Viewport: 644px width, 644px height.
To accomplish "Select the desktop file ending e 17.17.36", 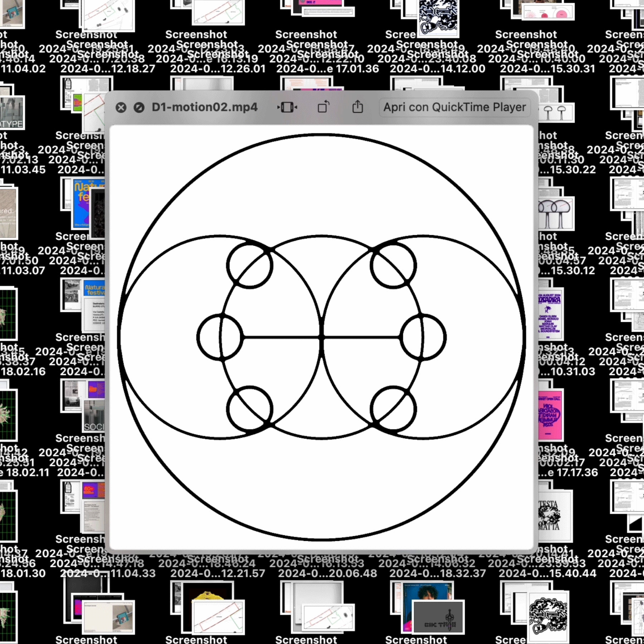I will pyautogui.click(x=568, y=472).
